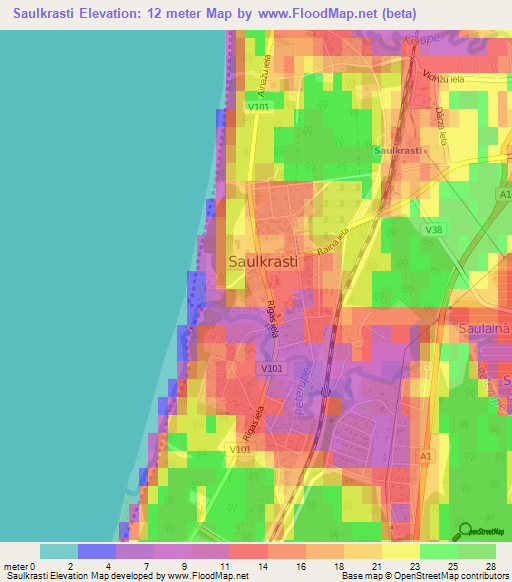
Task: Click the topmost V101 road shield near Ainažu iela
Action: pyautogui.click(x=258, y=107)
